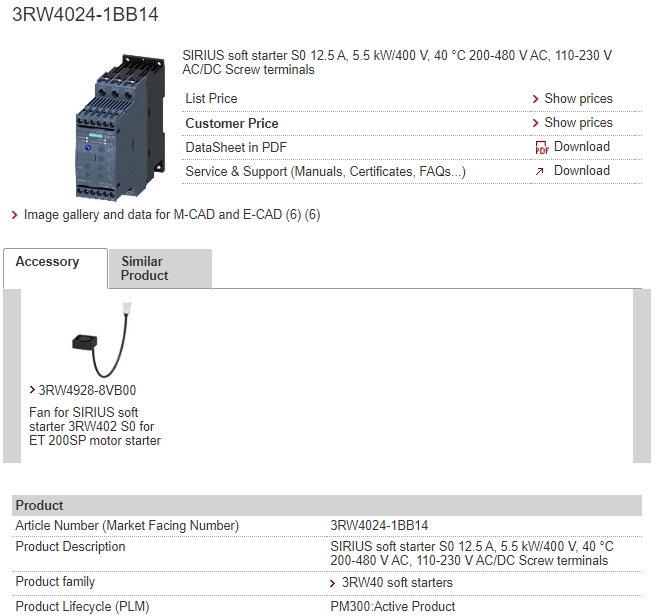
Task: Show prices for List Price
Action: coord(578,99)
